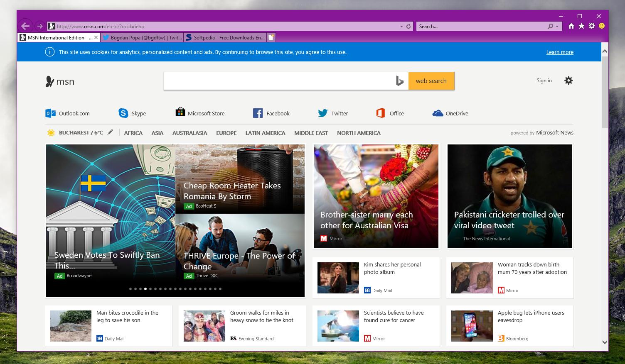The height and width of the screenshot is (364, 625).
Task: Go back with the browser Back arrow
Action: coord(25,26)
